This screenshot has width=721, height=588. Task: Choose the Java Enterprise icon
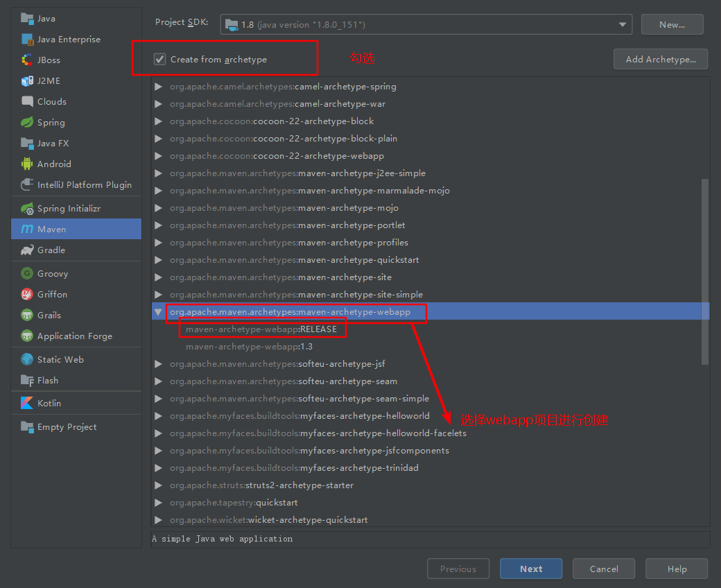pyautogui.click(x=27, y=40)
